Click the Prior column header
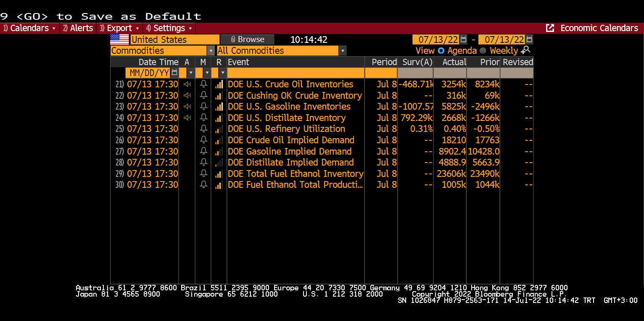644x321 pixels. point(490,62)
